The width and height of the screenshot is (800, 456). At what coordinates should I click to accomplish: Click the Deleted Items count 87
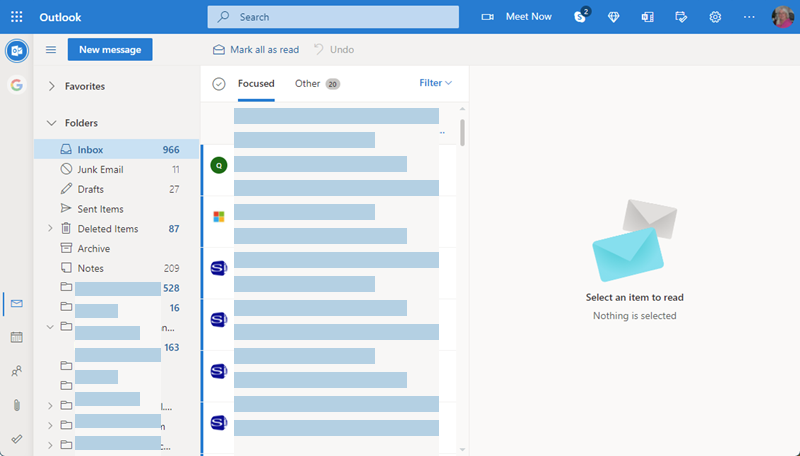click(x=174, y=229)
